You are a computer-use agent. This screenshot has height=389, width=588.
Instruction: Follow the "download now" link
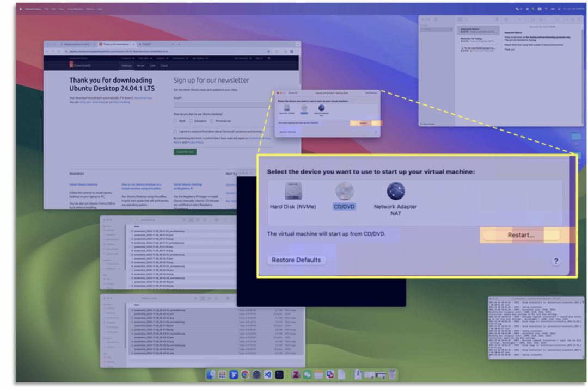pyautogui.click(x=143, y=98)
